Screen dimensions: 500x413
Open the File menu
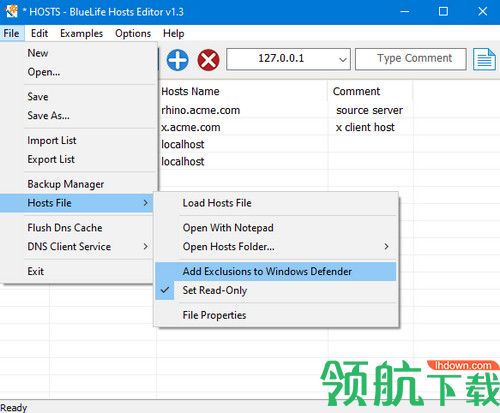point(12,33)
